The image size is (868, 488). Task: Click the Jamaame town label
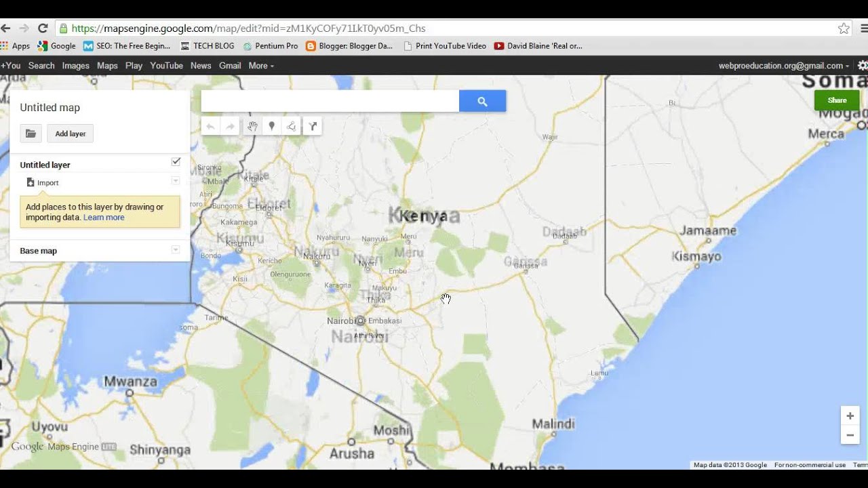coord(708,230)
